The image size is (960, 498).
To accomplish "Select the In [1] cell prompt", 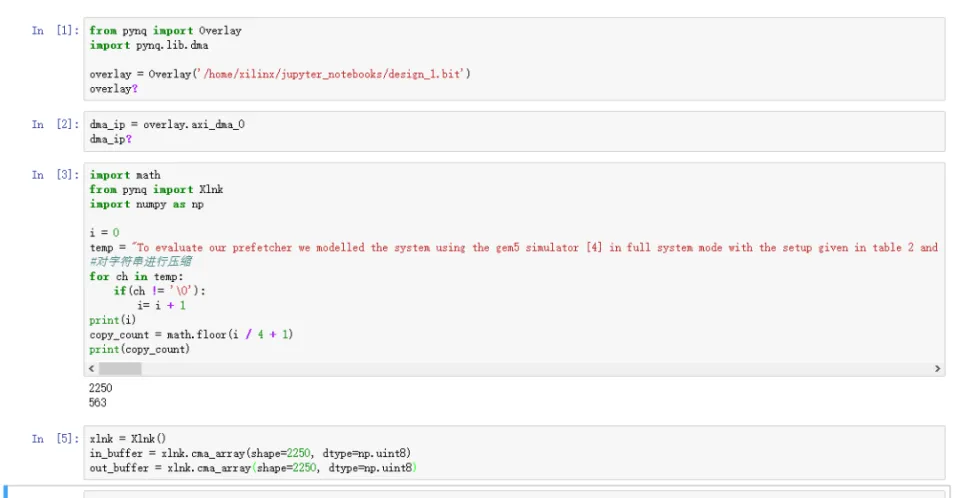I will pyautogui.click(x=52, y=31).
